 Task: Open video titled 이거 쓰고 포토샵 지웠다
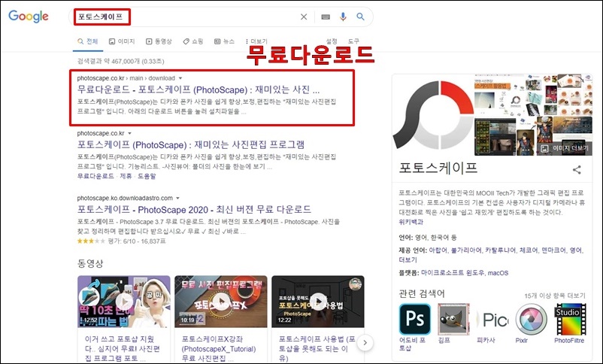click(123, 349)
